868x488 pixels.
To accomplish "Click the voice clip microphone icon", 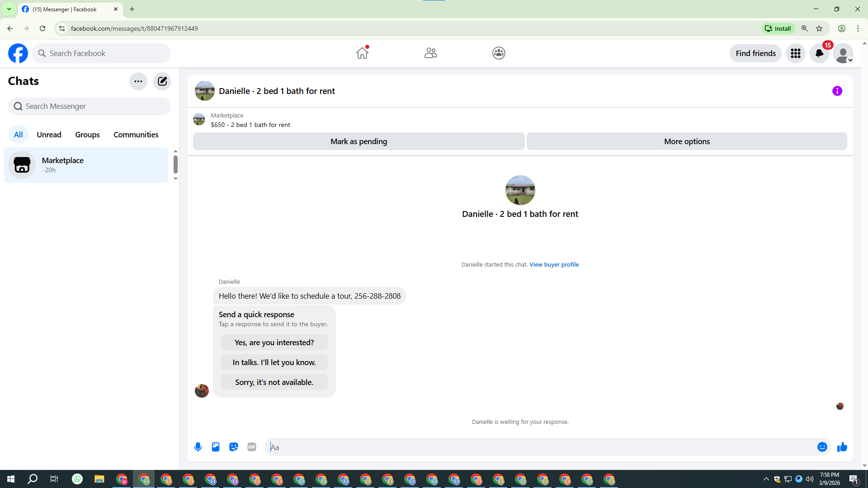I will (x=198, y=447).
